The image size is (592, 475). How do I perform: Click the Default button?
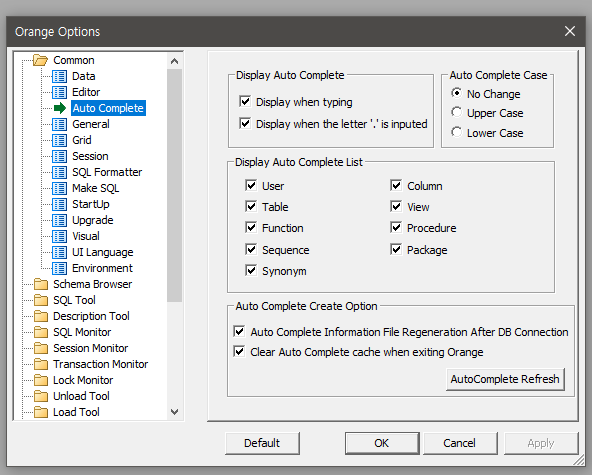pyautogui.click(x=262, y=443)
